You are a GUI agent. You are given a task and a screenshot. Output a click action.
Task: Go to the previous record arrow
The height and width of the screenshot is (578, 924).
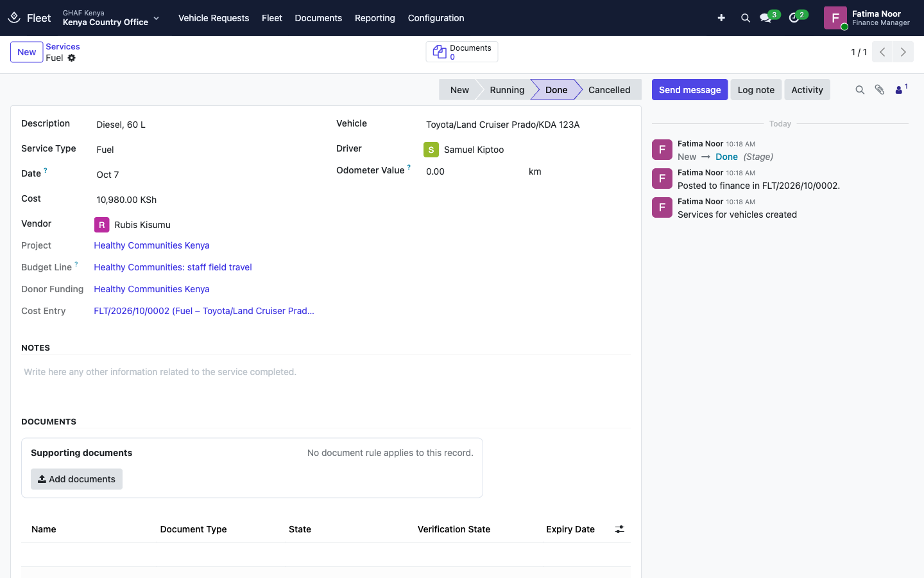882,52
